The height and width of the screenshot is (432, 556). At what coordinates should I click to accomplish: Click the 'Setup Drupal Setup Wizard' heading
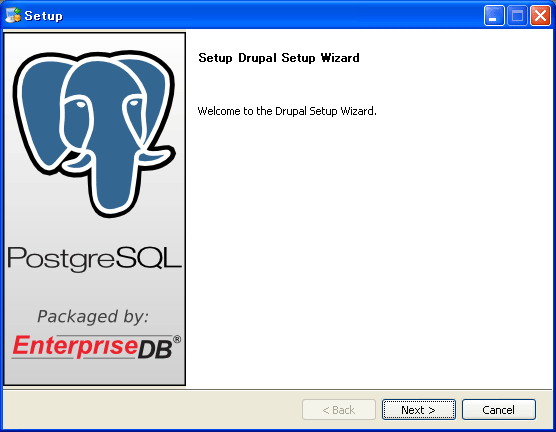(279, 57)
